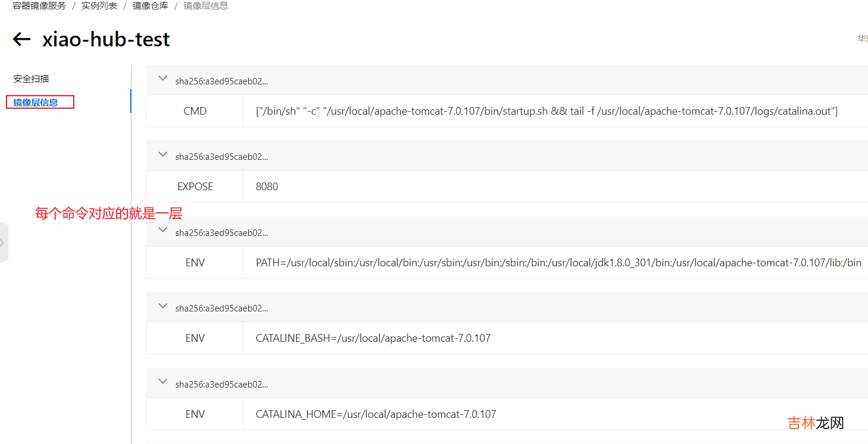Click the PATH environment variable value
The width and height of the screenshot is (868, 444).
point(558,263)
